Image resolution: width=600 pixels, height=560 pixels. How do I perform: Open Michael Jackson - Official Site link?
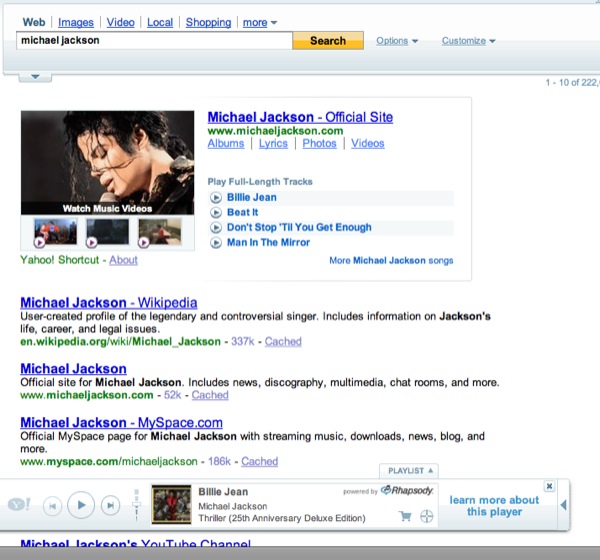tap(300, 117)
